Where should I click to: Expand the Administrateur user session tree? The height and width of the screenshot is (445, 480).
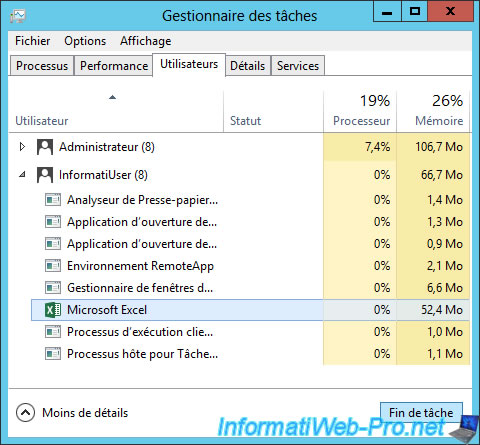22,147
